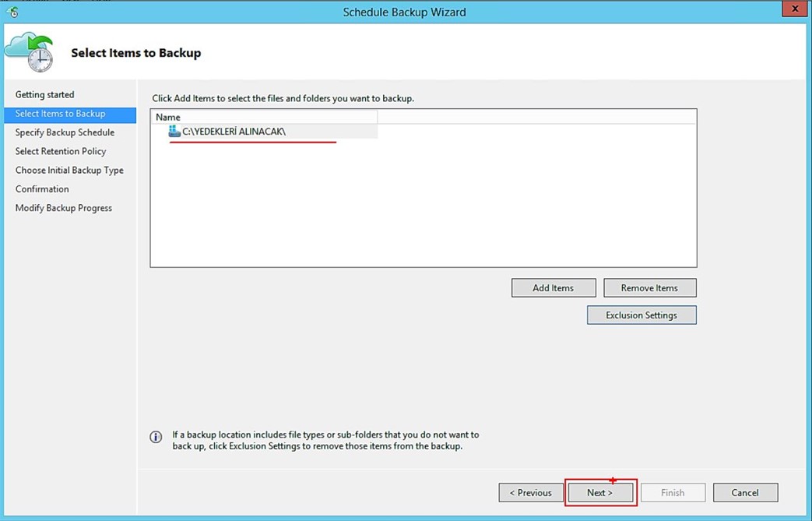Click the wizard cloud clock icon
Viewport: 812px width, 521px height.
click(x=29, y=52)
